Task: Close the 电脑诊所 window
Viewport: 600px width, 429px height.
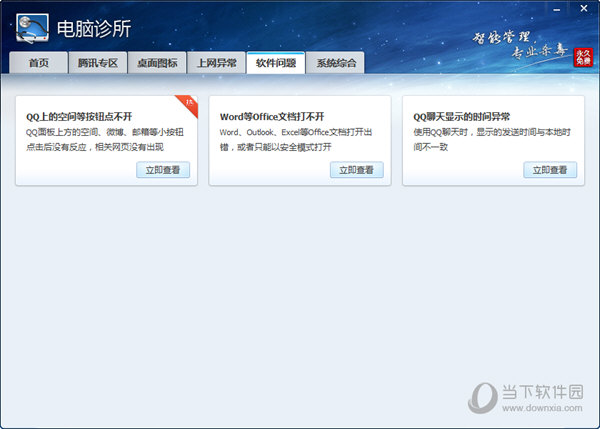Action: point(584,8)
